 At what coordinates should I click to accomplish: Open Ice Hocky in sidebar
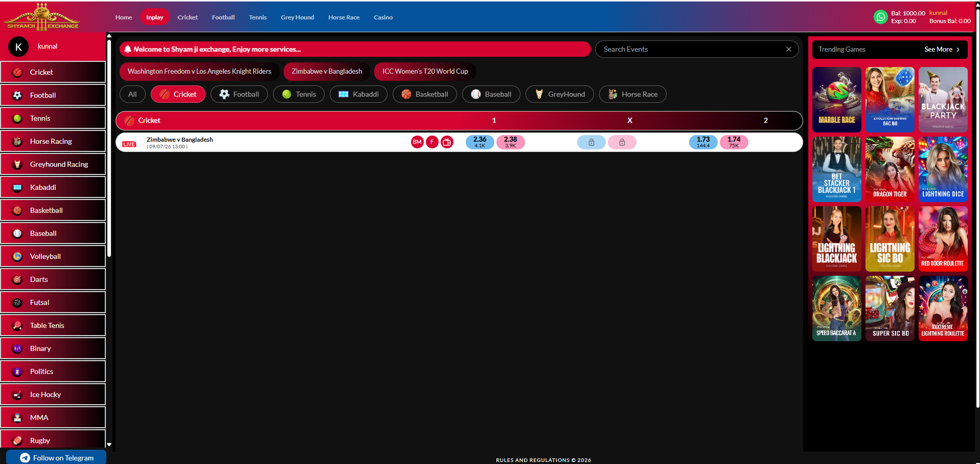(53, 394)
